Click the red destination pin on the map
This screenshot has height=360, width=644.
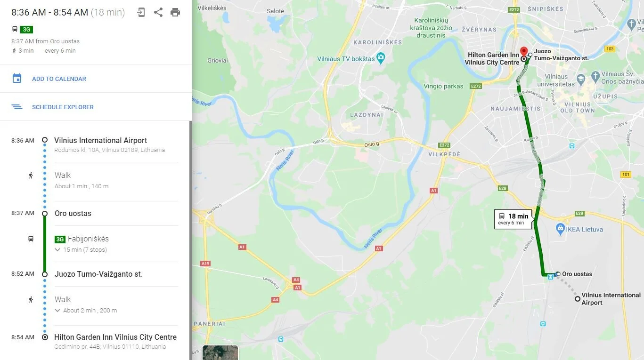click(523, 51)
